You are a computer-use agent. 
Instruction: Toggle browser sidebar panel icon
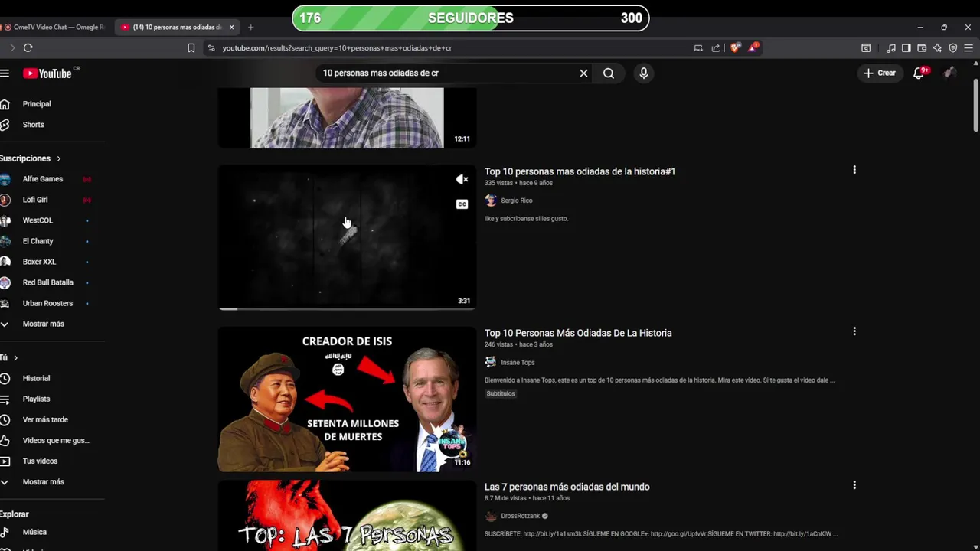coord(906,47)
